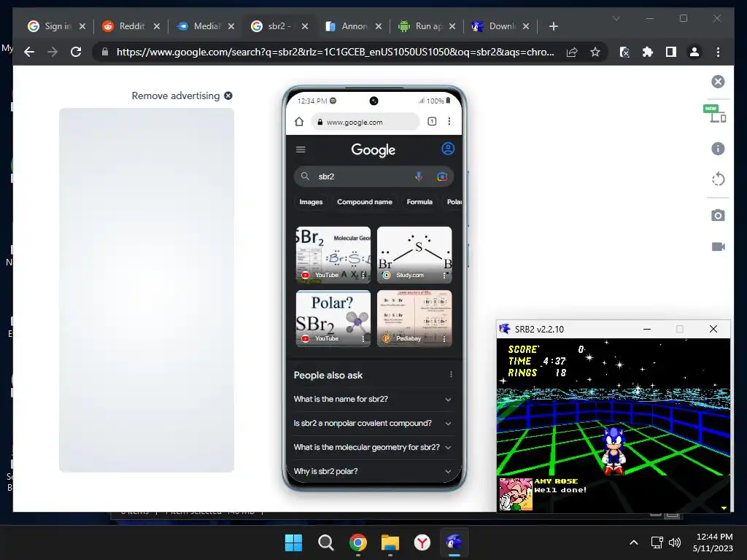
Task: Open the tab search chevron dropdown
Action: 616,18
